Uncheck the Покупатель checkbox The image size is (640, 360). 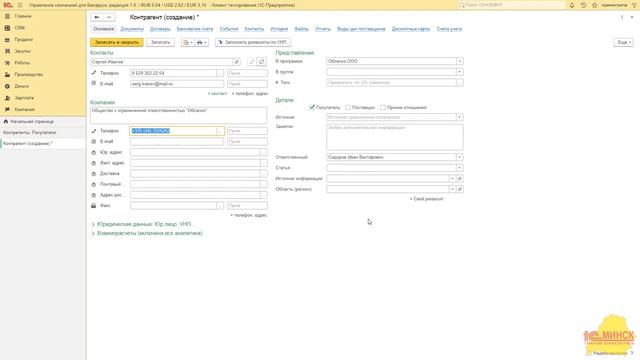coord(312,107)
